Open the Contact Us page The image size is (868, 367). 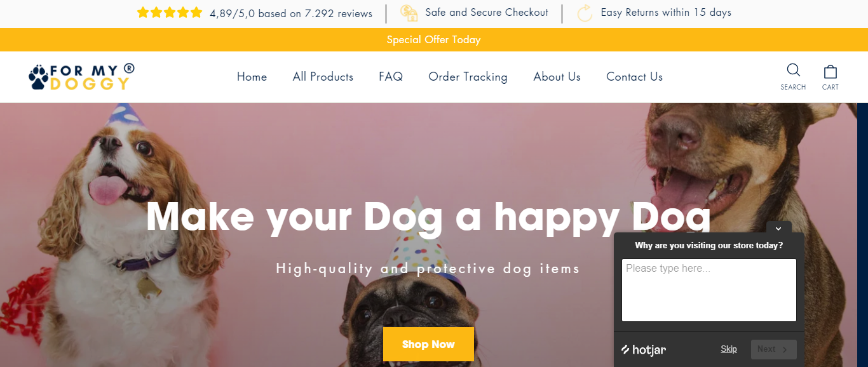tap(634, 77)
